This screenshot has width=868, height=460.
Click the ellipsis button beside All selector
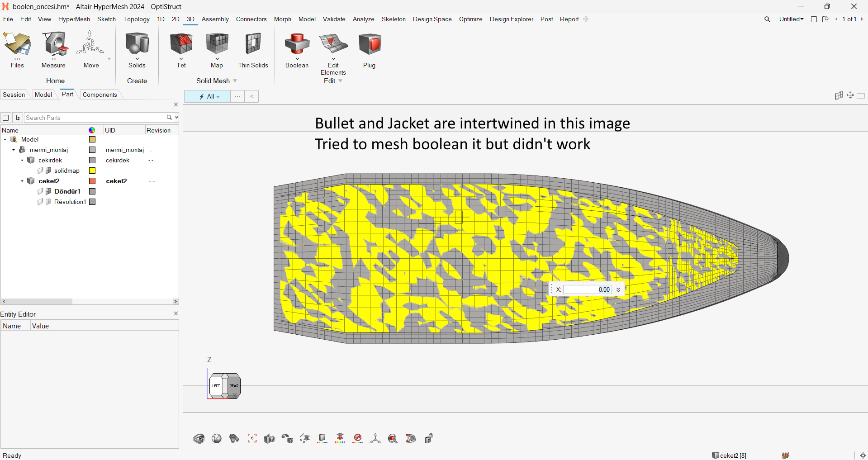tap(237, 96)
